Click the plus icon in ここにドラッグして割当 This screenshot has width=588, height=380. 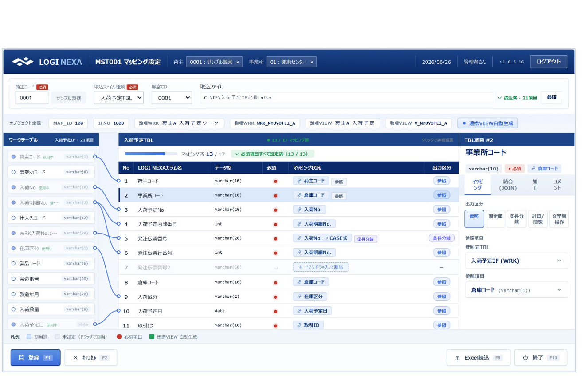(x=301, y=267)
